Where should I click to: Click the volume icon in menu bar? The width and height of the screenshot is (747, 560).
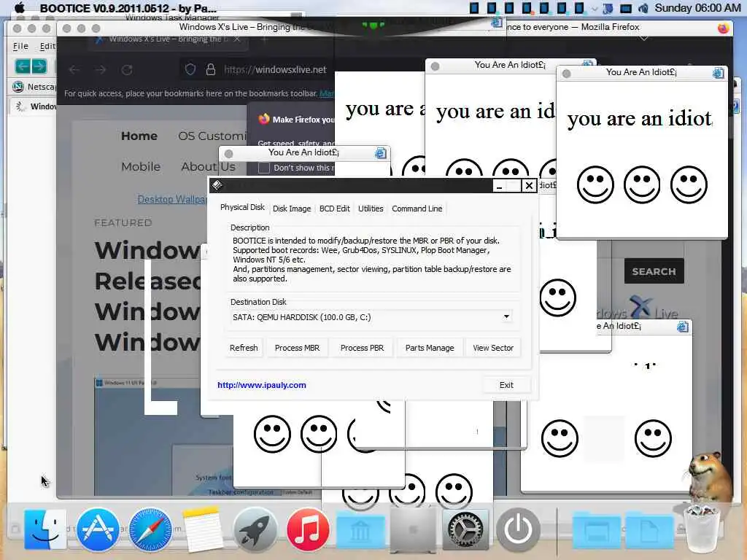pos(643,8)
